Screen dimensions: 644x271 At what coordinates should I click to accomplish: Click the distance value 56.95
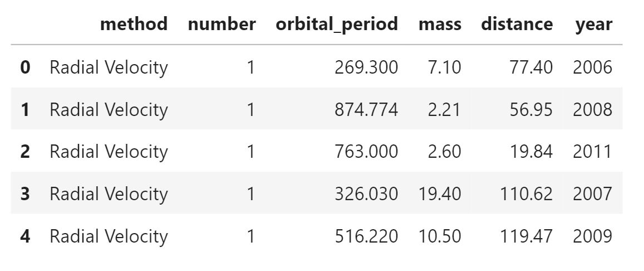click(x=531, y=109)
